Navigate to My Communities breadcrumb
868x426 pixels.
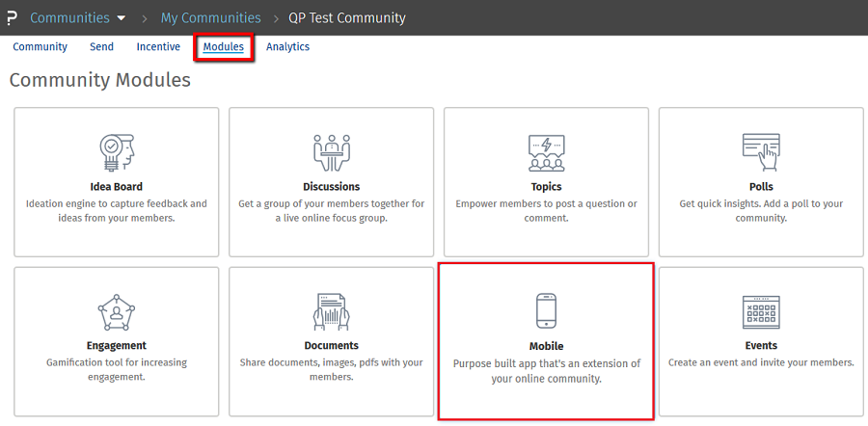point(210,17)
